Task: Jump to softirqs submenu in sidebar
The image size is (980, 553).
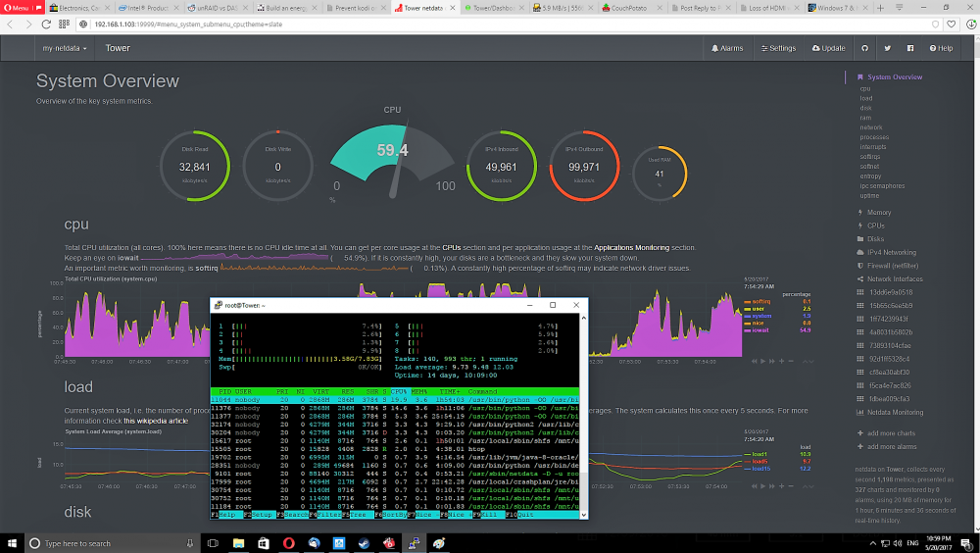Action: click(x=870, y=157)
